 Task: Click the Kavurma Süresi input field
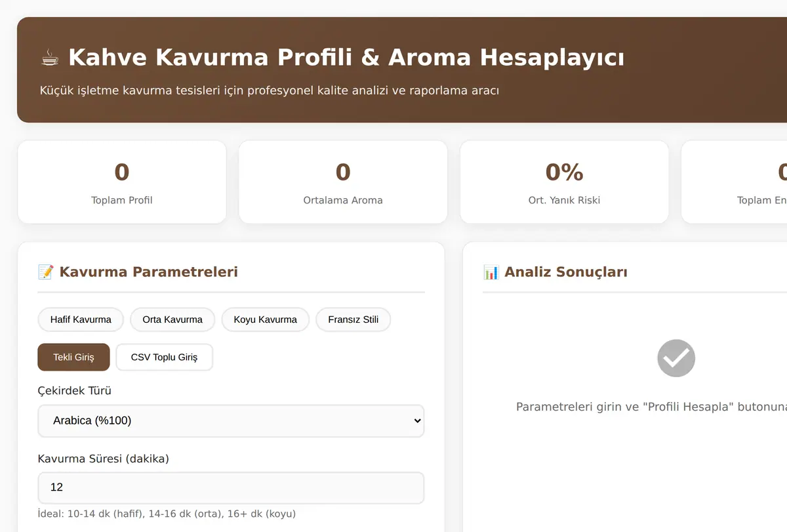(x=231, y=487)
